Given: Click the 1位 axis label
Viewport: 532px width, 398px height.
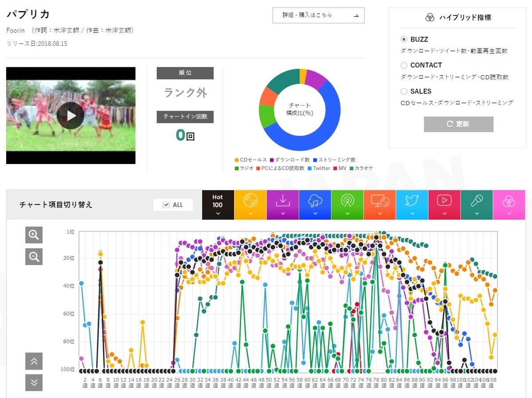Looking at the screenshot, I should click(70, 232).
